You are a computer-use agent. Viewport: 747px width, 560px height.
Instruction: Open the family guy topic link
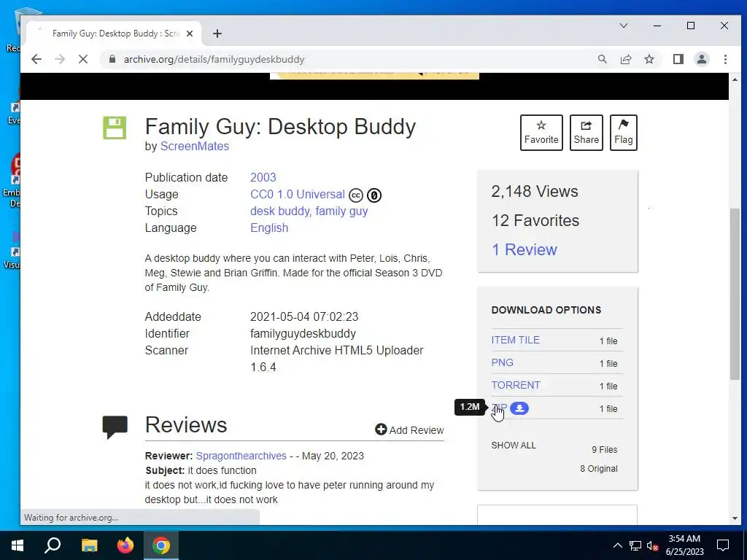(341, 211)
